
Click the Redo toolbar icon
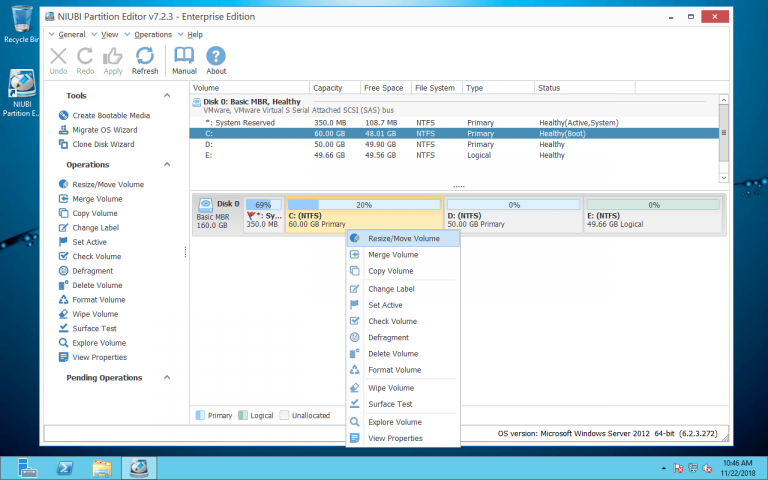coord(85,56)
